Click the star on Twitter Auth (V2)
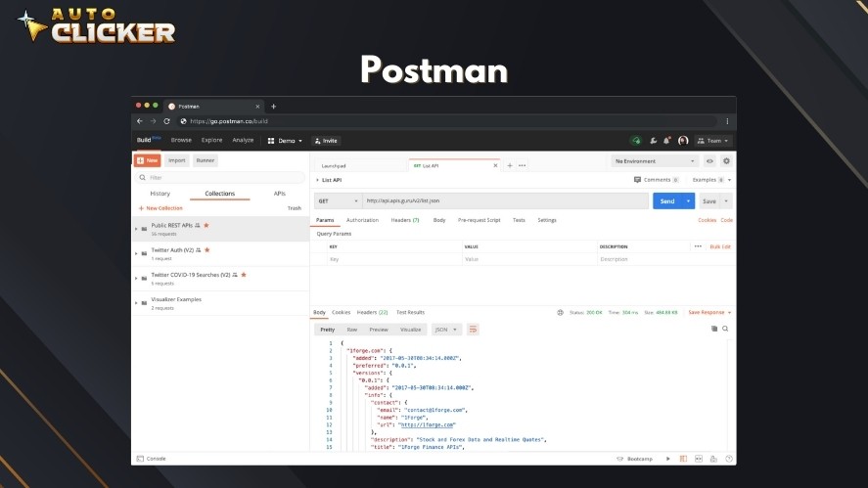The width and height of the screenshot is (868, 488). tap(207, 250)
